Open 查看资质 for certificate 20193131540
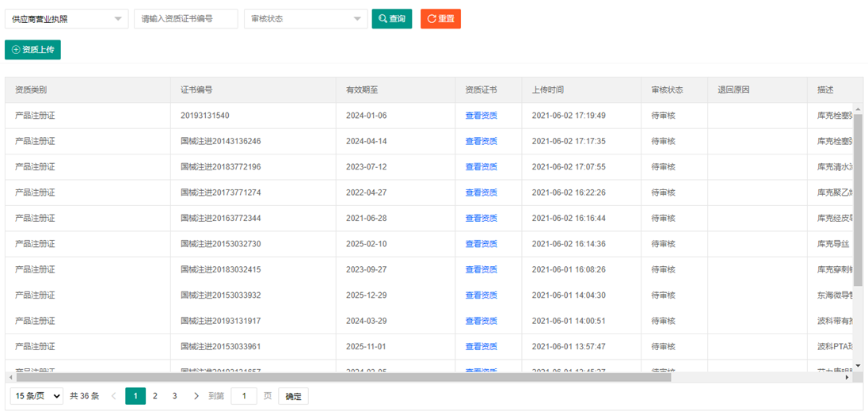Screen dimensions: 868x419 [481, 116]
